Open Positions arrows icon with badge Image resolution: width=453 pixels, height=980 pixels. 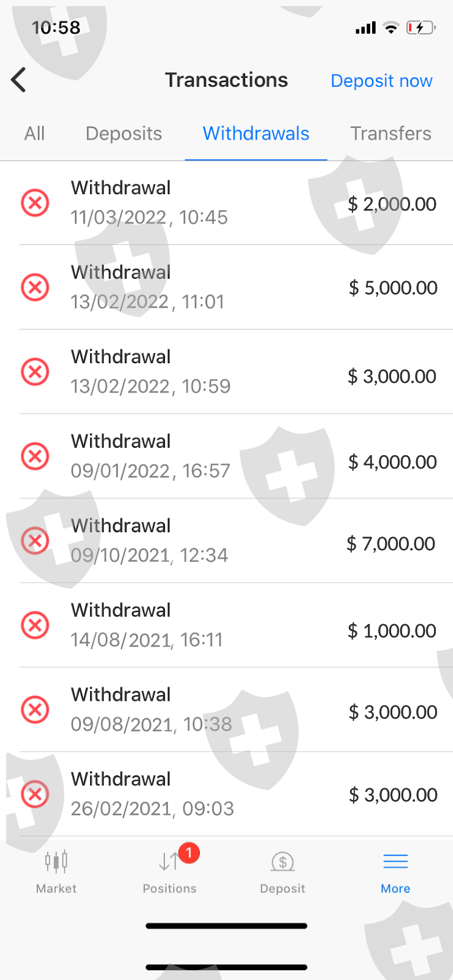click(x=170, y=861)
